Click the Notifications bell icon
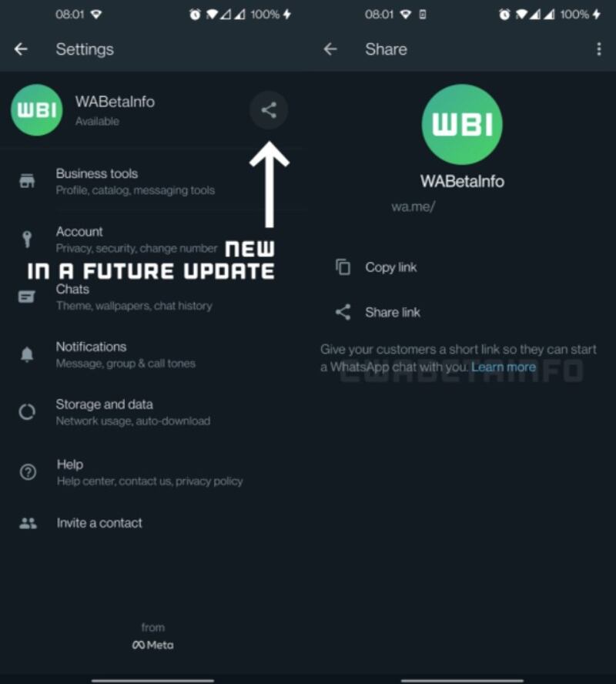The height and width of the screenshot is (684, 616). click(x=27, y=354)
